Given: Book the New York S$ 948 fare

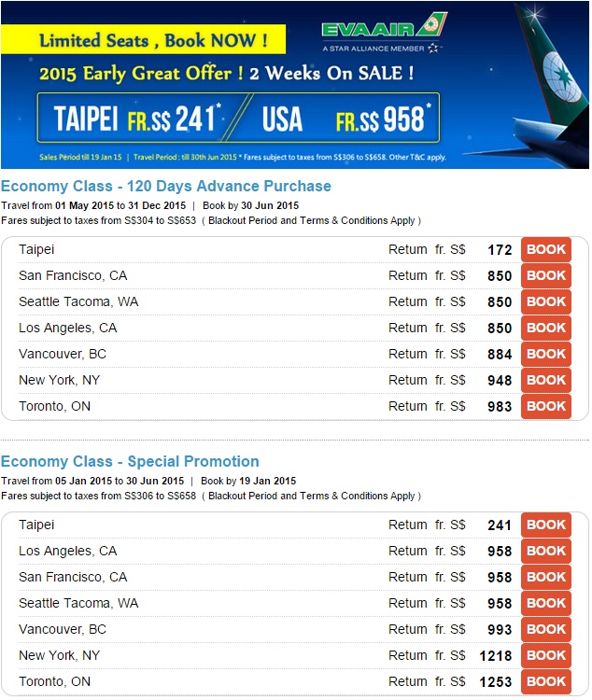Looking at the screenshot, I should (546, 381).
